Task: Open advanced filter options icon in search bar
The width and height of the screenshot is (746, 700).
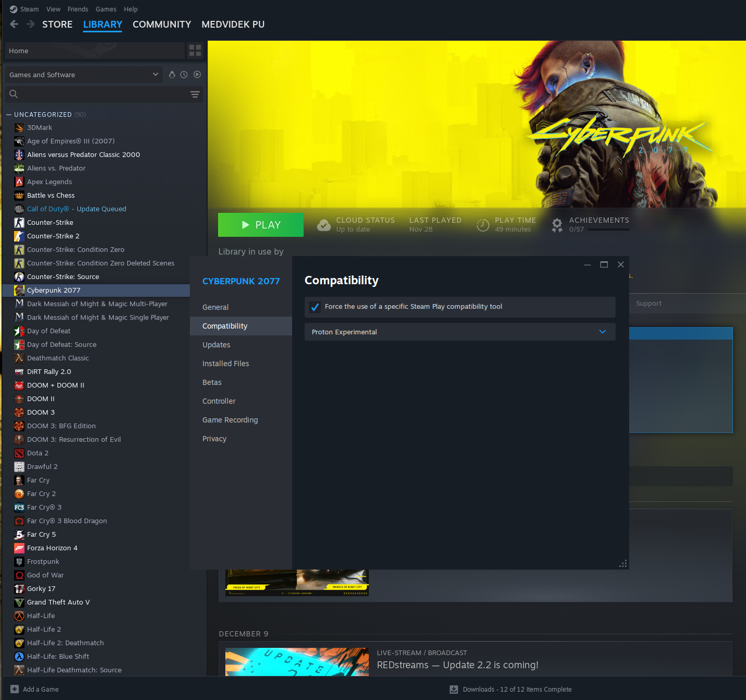Action: click(x=195, y=94)
